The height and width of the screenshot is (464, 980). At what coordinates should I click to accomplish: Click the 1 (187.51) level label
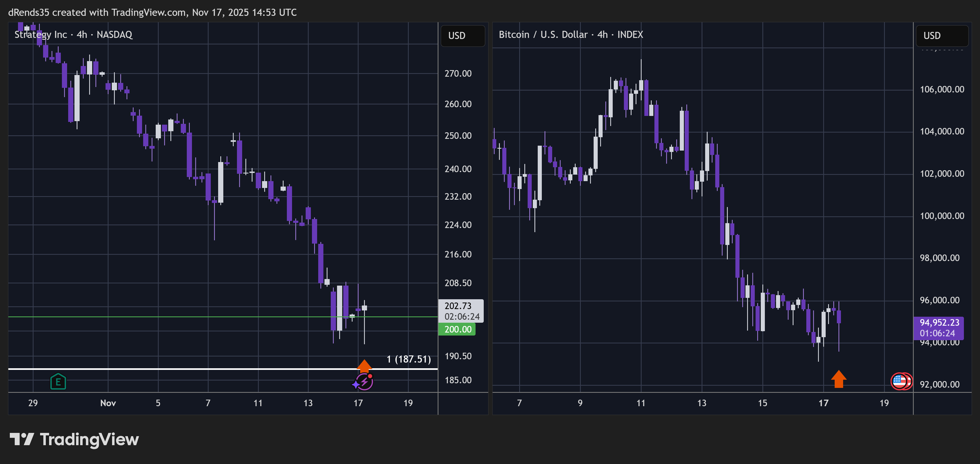[408, 359]
